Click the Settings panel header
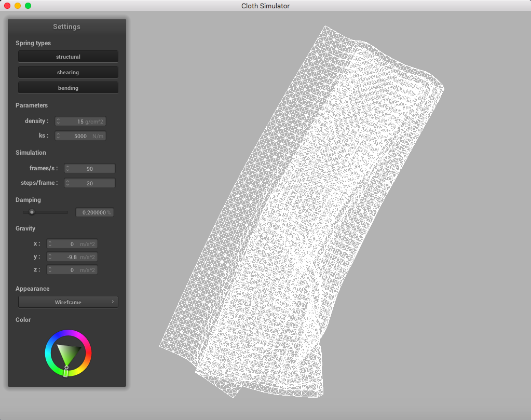Image resolution: width=531 pixels, height=420 pixels. 67,26
